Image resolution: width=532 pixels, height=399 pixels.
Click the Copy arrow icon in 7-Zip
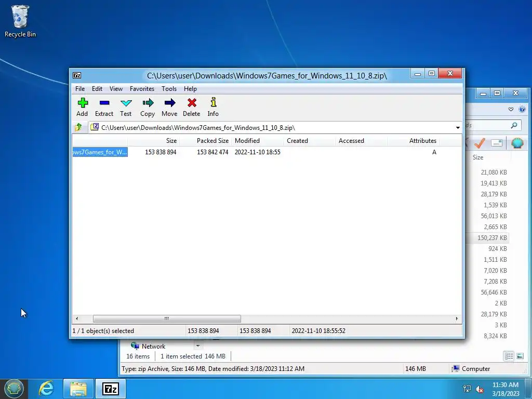tap(148, 102)
